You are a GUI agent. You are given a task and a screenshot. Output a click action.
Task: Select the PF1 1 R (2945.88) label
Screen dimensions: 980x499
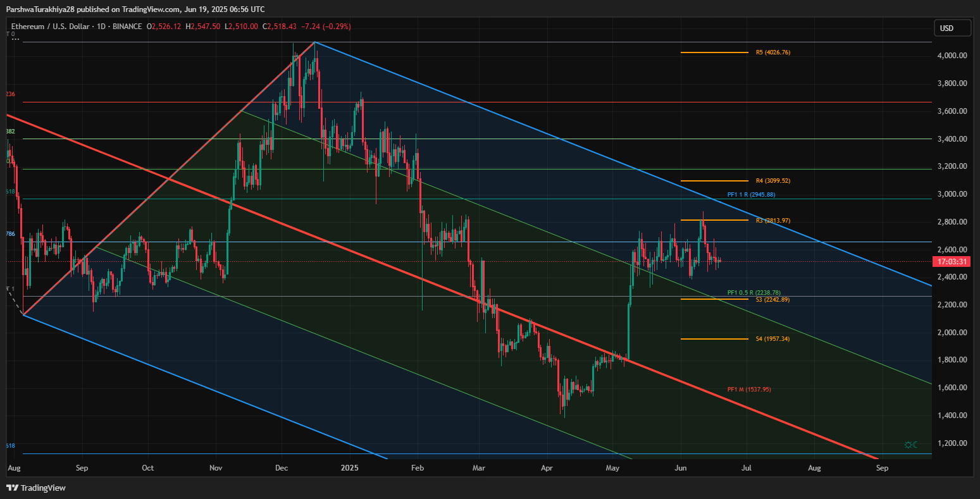(751, 195)
